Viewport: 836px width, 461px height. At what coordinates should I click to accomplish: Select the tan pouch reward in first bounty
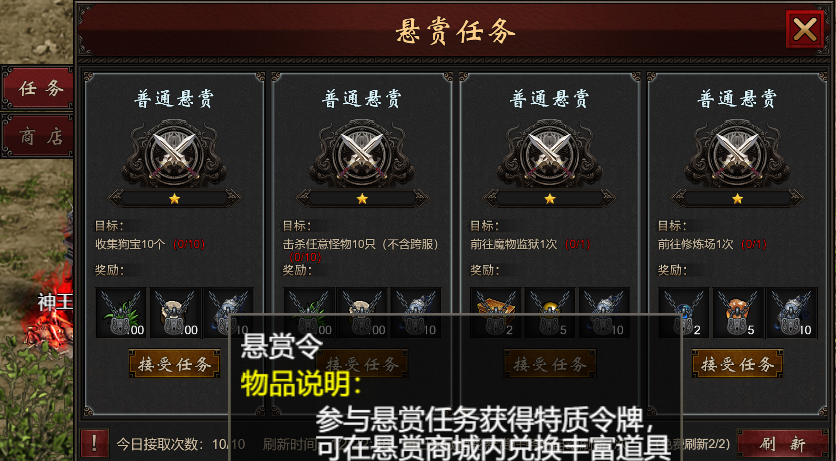175,313
